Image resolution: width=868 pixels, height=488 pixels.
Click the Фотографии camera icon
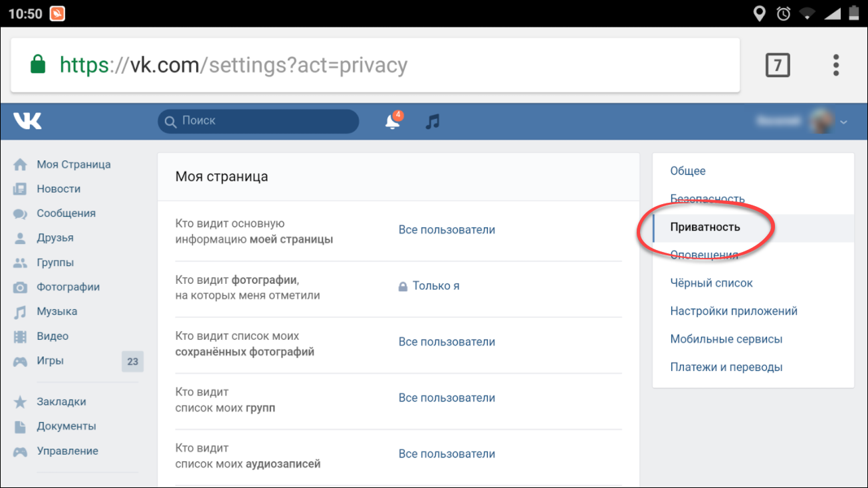click(x=21, y=287)
